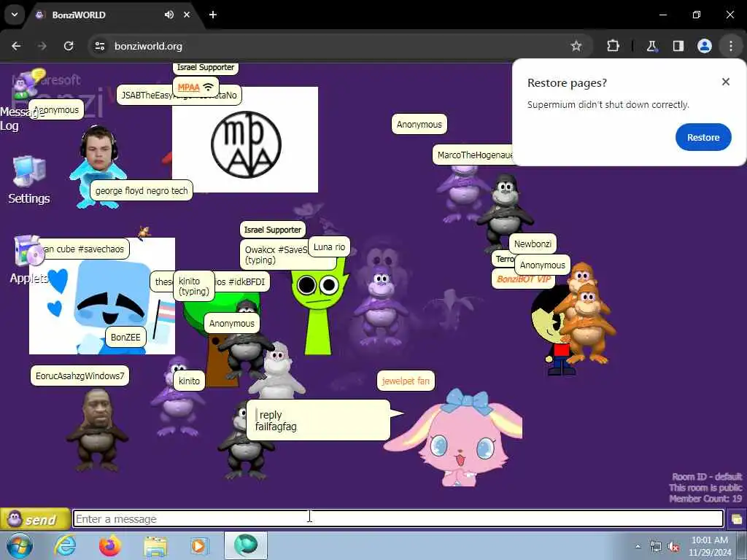Click Restore in the restore pages popup
This screenshot has height=560, width=747.
[703, 137]
